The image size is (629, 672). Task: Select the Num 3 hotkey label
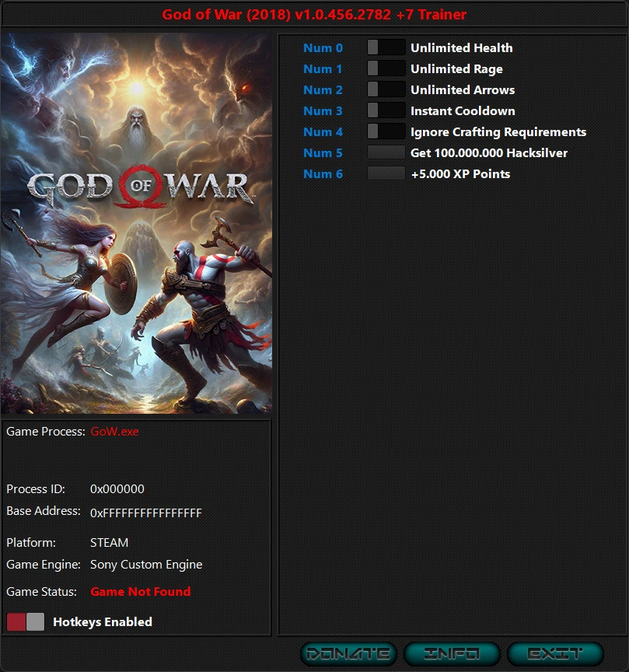[x=323, y=110]
